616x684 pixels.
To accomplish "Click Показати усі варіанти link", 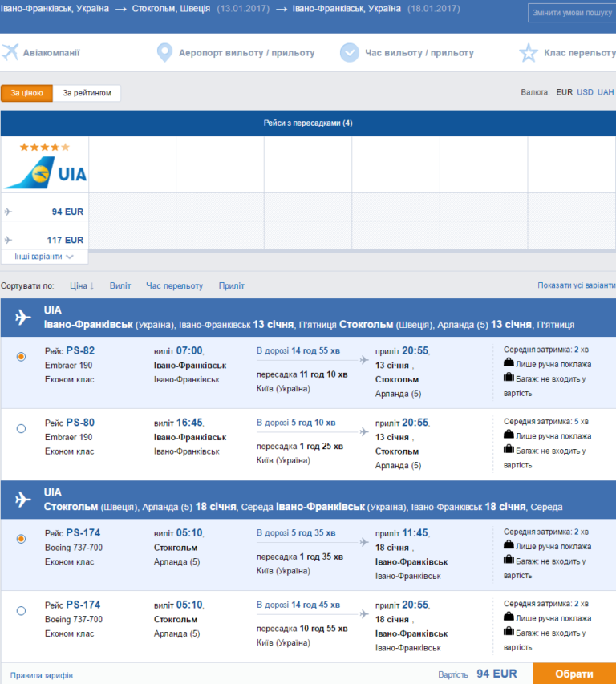I will pyautogui.click(x=577, y=285).
